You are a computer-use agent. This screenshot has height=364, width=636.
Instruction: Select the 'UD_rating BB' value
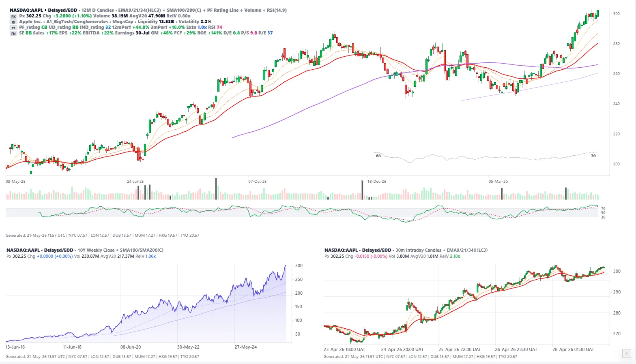pos(64,27)
